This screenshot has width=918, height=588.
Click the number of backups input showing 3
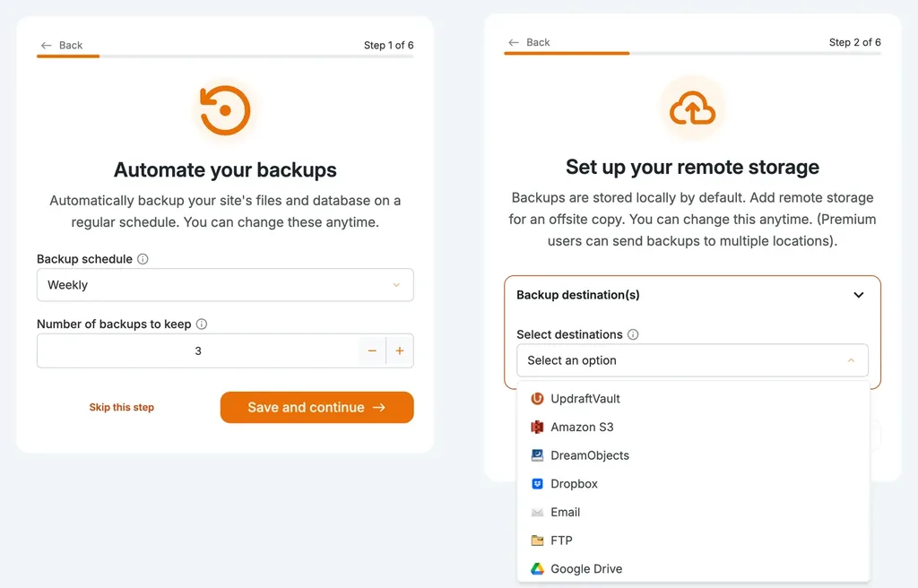pyautogui.click(x=198, y=350)
